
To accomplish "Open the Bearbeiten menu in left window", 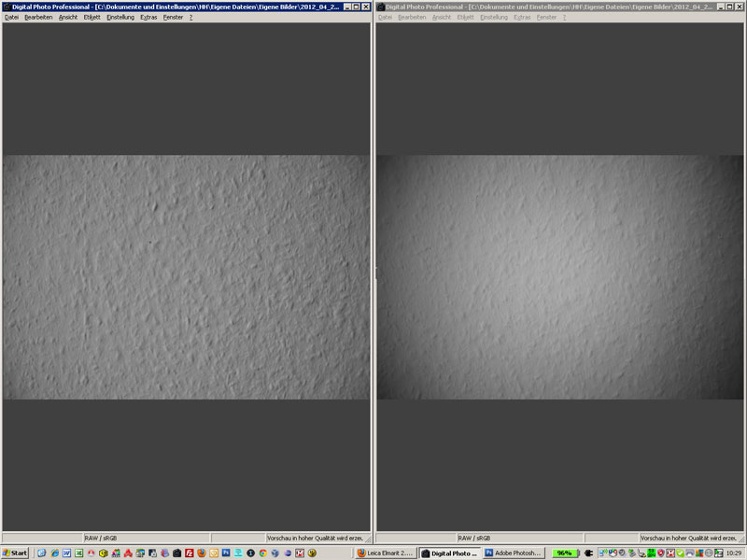I will tap(38, 17).
